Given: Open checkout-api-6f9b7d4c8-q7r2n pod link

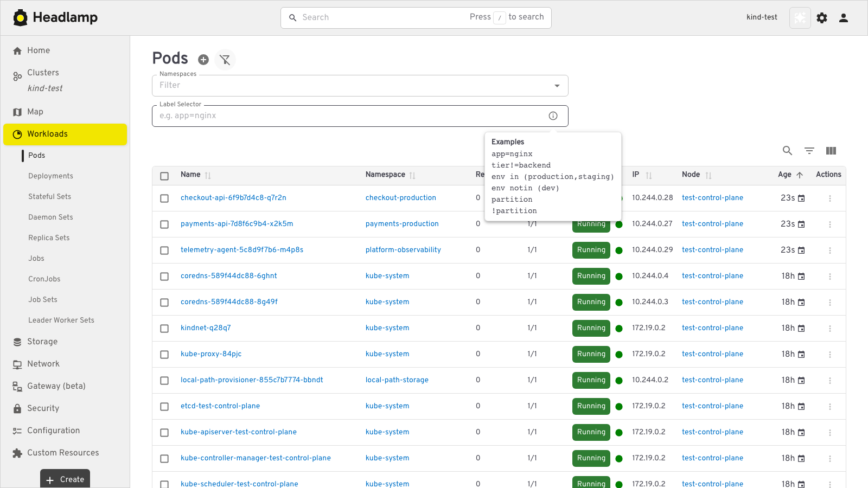Looking at the screenshot, I should (x=233, y=198).
